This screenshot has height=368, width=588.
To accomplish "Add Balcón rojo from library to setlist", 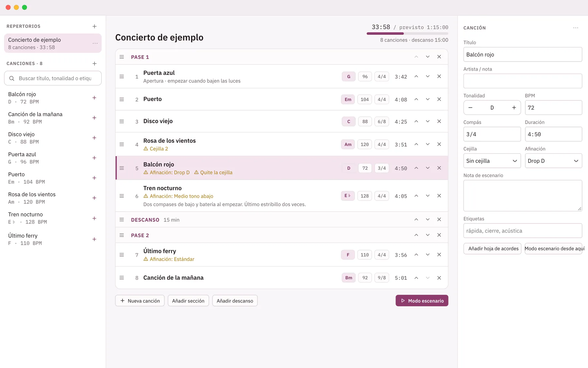I will click(x=94, y=98).
